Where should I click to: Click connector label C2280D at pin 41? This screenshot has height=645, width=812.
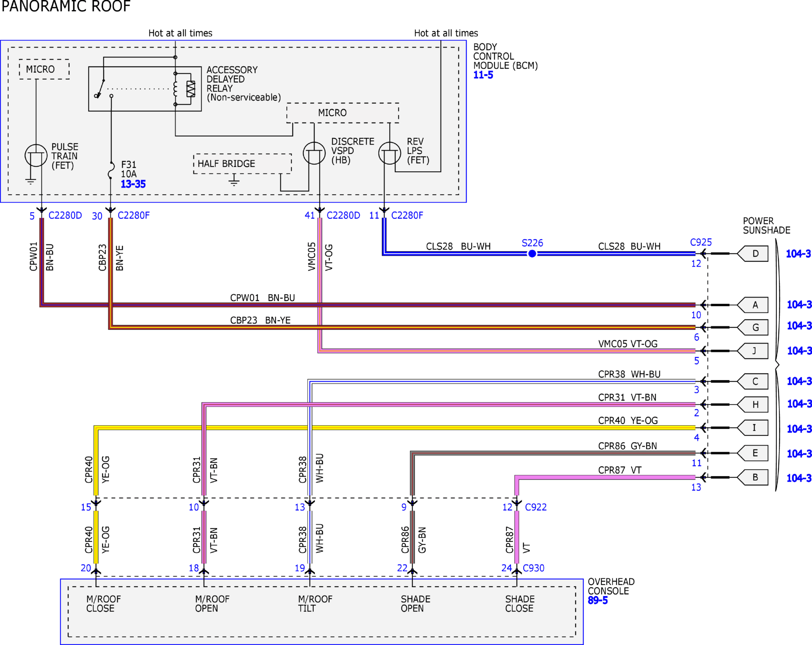[343, 216]
